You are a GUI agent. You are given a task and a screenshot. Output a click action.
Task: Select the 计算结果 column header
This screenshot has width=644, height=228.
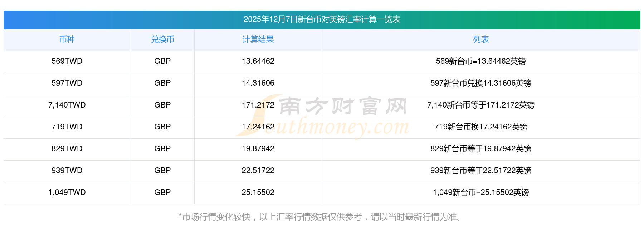[258, 40]
